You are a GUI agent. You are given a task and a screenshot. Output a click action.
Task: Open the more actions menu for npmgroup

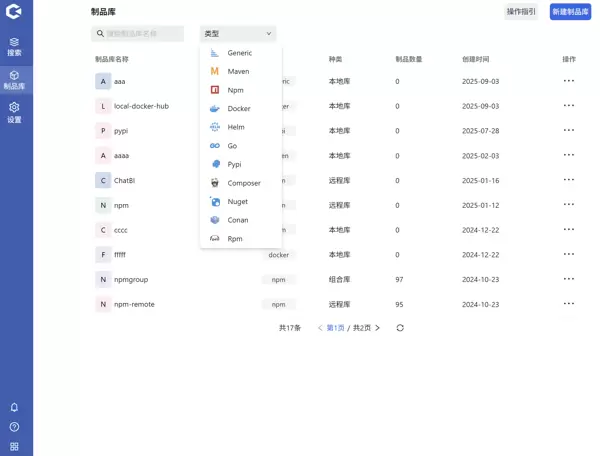(x=568, y=279)
